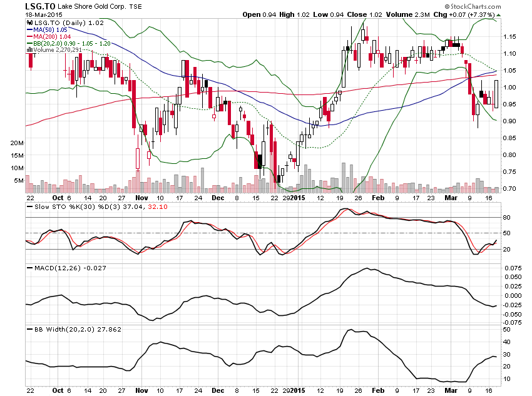Click the red 32.10 %D value
The image size is (532, 396).
point(158,207)
